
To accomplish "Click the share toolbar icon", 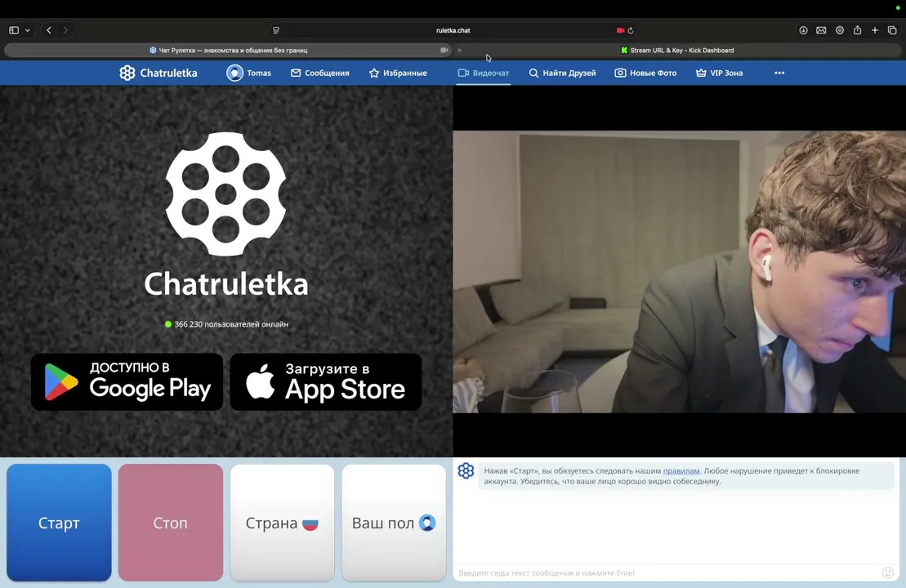I will pyautogui.click(x=858, y=30).
